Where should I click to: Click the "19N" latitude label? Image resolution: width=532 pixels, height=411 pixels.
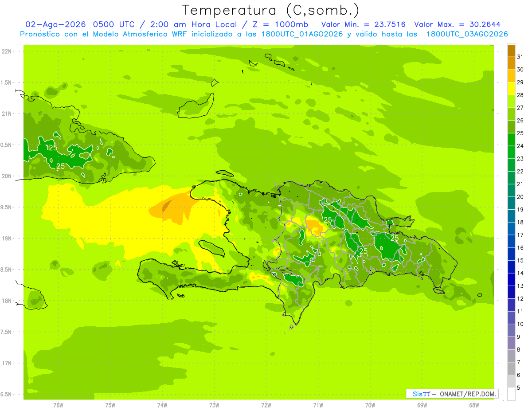tap(7, 239)
